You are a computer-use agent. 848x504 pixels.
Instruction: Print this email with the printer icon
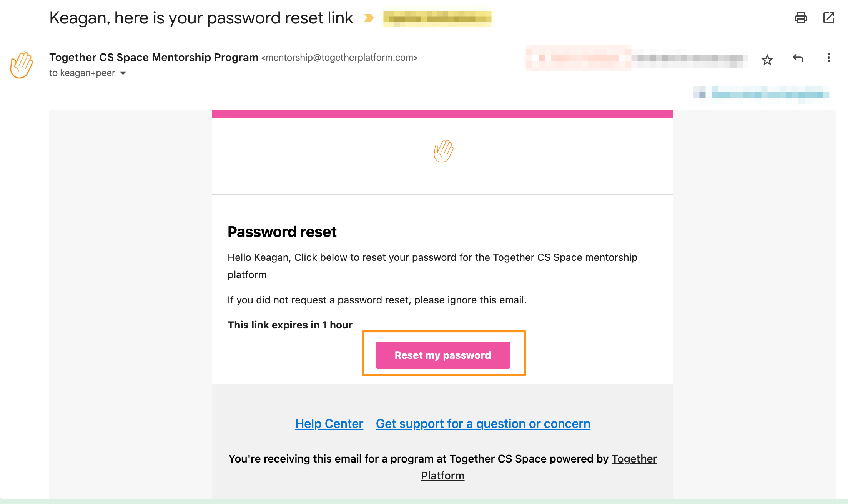click(801, 18)
